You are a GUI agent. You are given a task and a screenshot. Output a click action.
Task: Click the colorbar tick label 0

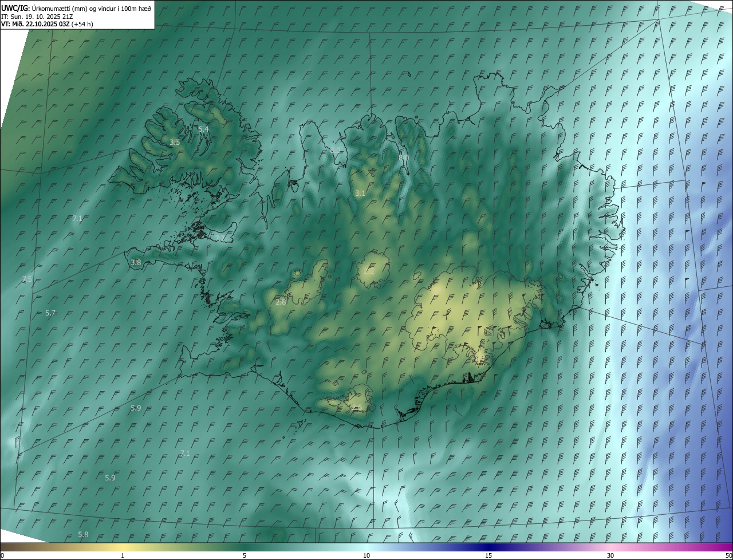point(2,555)
